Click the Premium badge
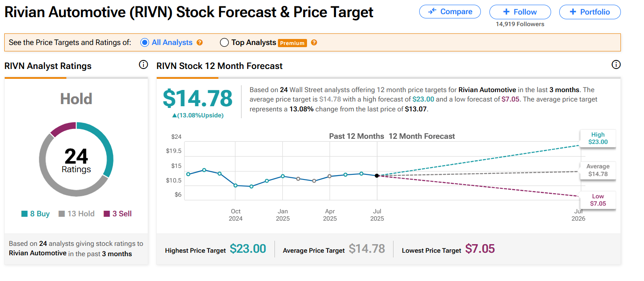 (x=292, y=43)
